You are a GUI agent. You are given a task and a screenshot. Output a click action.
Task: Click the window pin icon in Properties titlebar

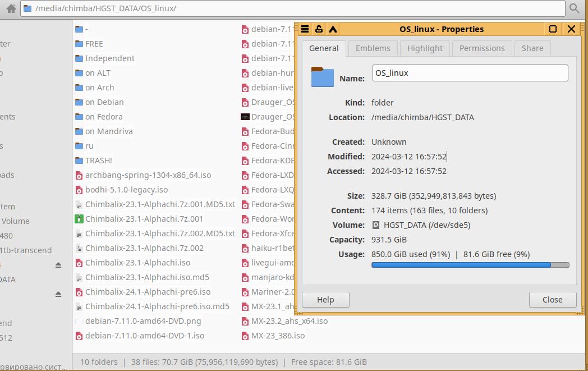(319, 29)
